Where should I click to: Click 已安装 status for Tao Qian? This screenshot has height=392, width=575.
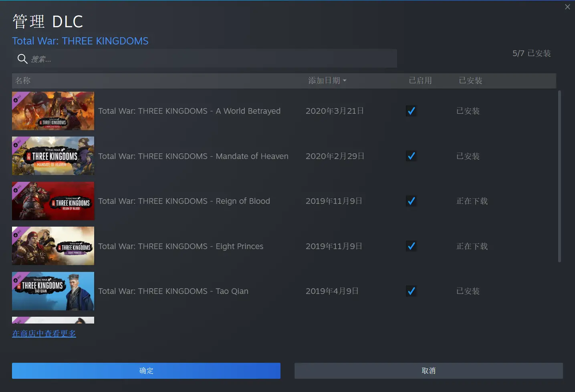tap(468, 291)
